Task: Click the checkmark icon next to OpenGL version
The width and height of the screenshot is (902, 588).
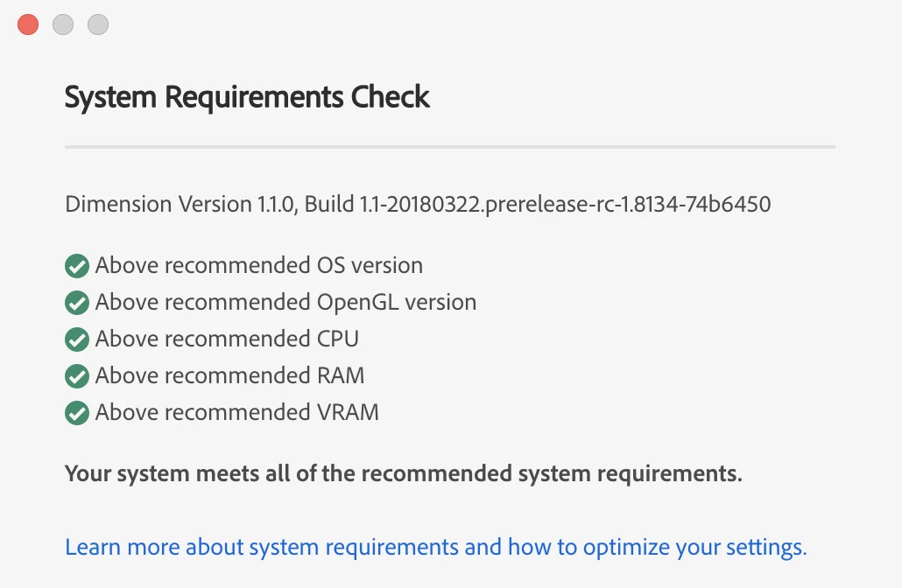Action: tap(77, 303)
